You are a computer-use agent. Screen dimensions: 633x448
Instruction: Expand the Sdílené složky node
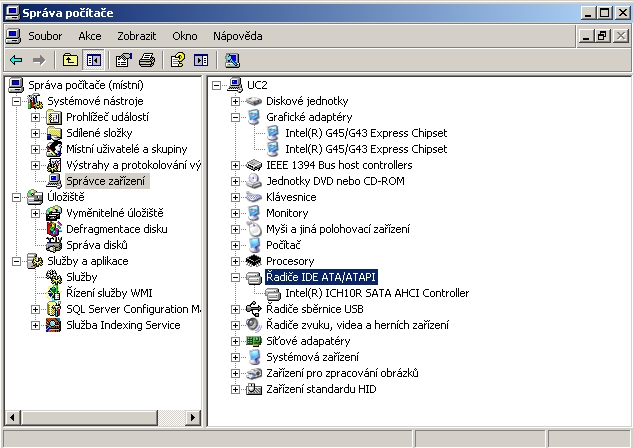pyautogui.click(x=36, y=133)
